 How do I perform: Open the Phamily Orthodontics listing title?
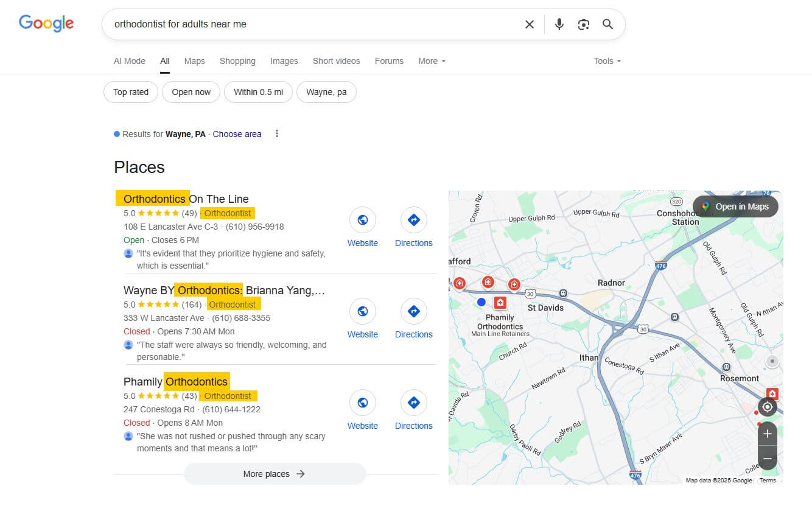click(x=175, y=381)
